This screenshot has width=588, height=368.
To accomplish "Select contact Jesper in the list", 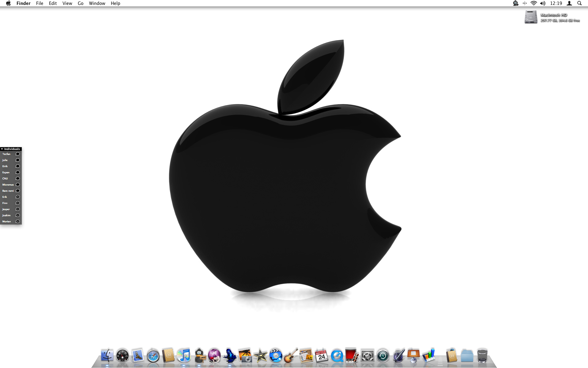I will coord(11,209).
